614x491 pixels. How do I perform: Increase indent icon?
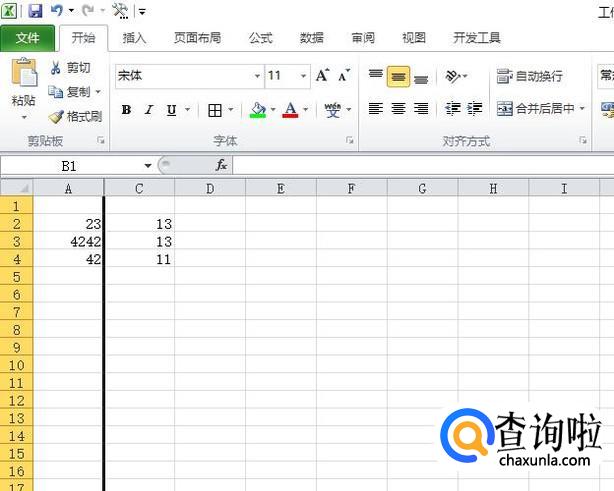click(x=475, y=108)
